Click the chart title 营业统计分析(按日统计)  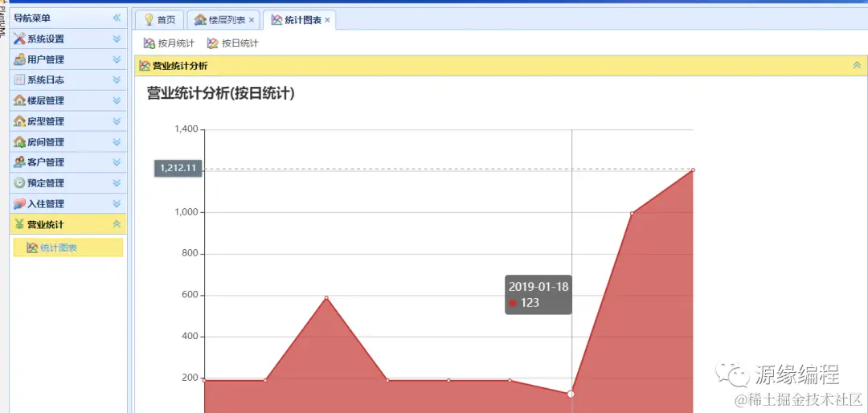pos(220,93)
